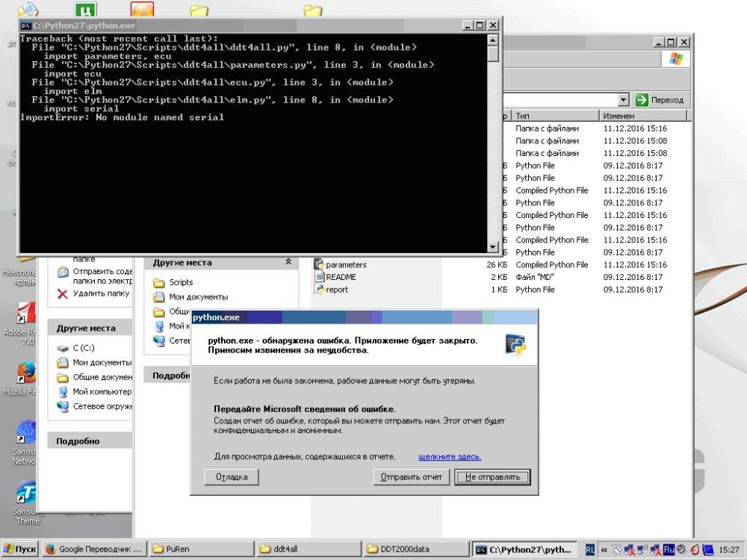
Task: Collapse the Другие места section above Scripts
Action: tap(288, 262)
